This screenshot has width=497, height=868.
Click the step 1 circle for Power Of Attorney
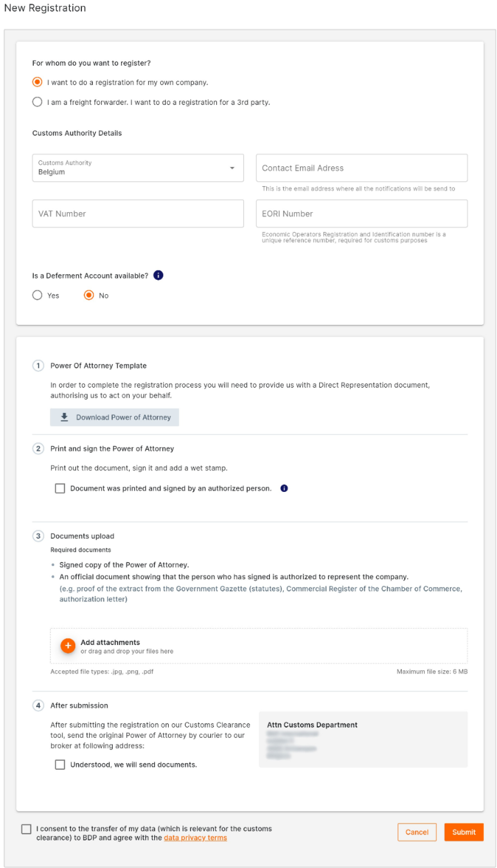point(38,366)
